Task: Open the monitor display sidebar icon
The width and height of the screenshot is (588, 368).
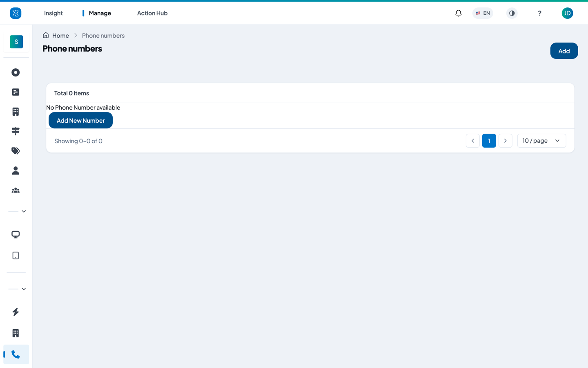Action: (16, 235)
